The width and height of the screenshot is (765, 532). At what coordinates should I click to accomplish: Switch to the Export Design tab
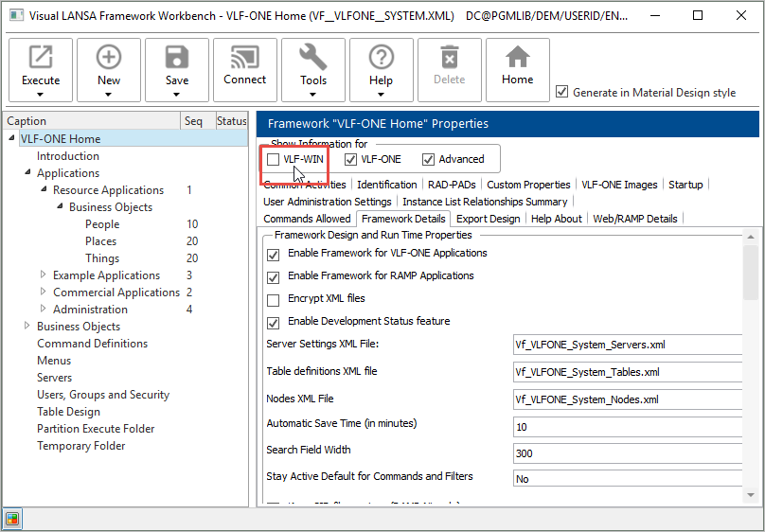(488, 219)
